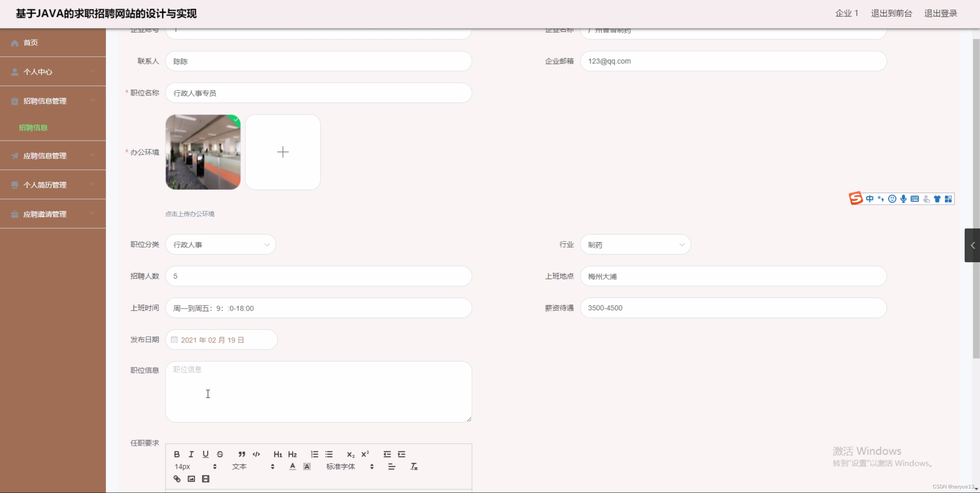The image size is (980, 493).
Task: Click 退出登录 in the header
Action: point(940,13)
